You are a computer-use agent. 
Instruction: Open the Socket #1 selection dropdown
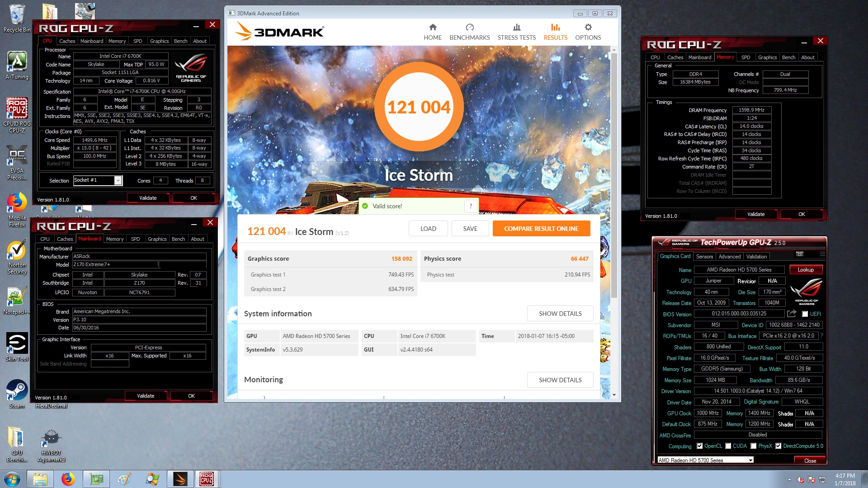tap(118, 180)
